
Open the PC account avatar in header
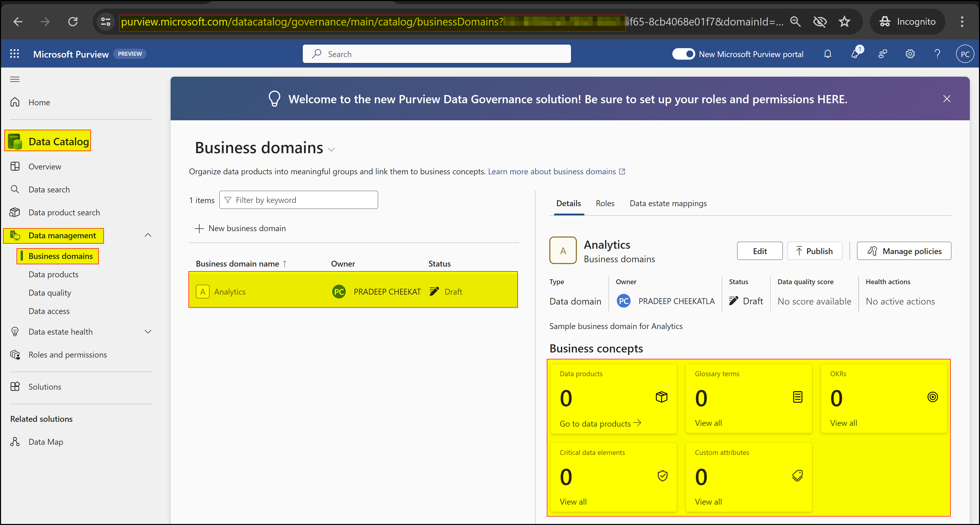965,54
